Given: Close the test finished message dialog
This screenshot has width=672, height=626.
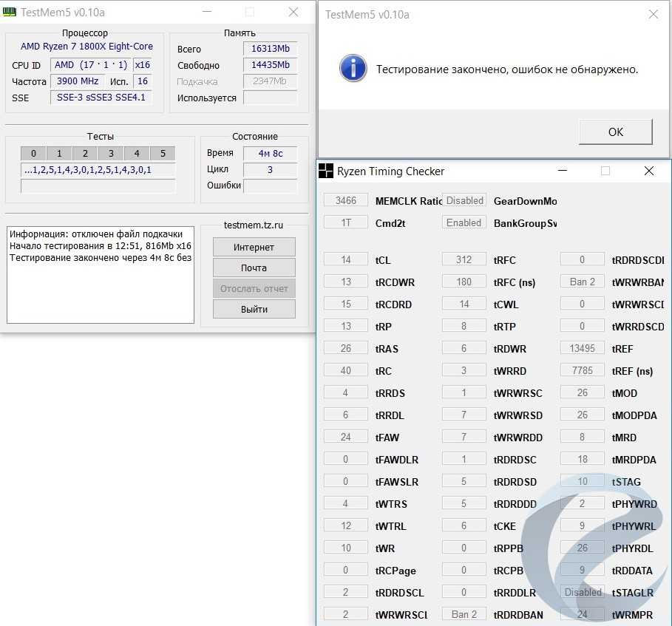Looking at the screenshot, I should pyautogui.click(x=653, y=14).
